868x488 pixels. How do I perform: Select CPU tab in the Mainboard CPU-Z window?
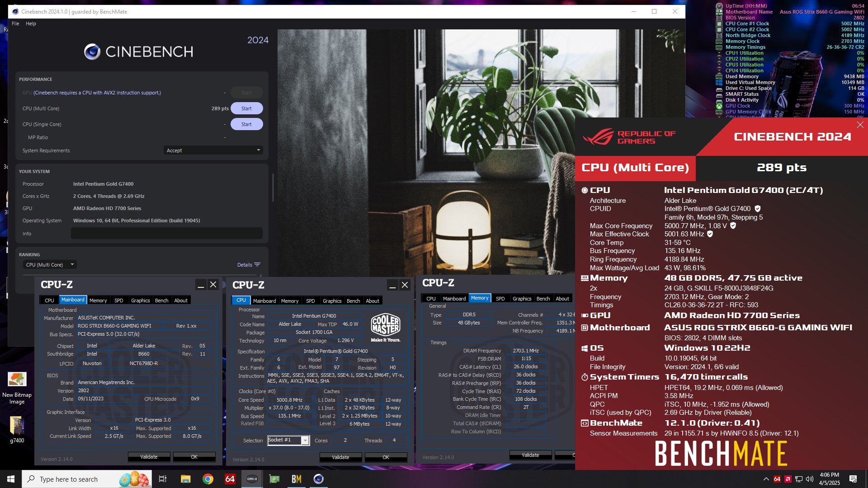(x=49, y=300)
